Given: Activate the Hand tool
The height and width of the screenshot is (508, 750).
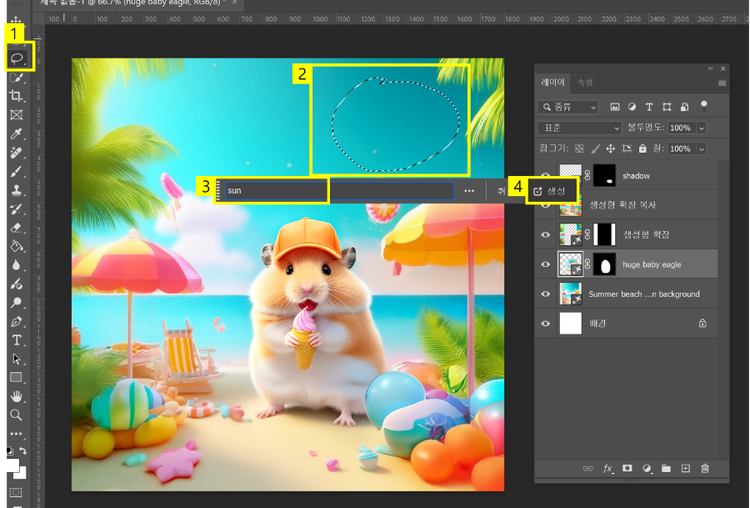Looking at the screenshot, I should [x=16, y=396].
